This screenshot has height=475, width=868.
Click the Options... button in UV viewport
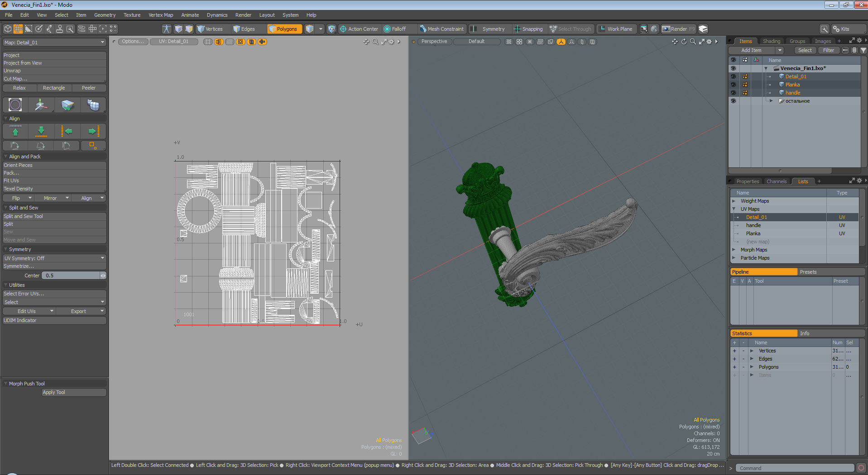click(133, 42)
